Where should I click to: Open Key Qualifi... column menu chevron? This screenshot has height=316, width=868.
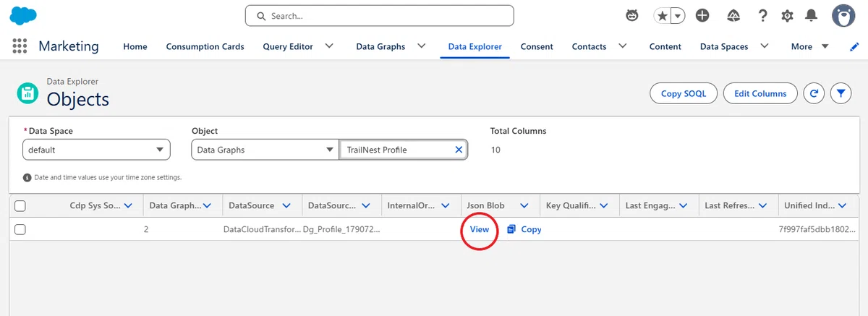click(x=604, y=206)
